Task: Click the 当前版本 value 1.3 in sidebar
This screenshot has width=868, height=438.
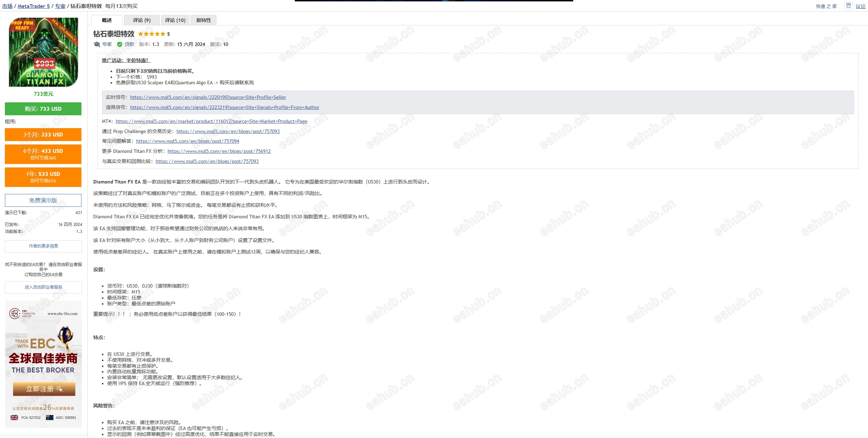Action: [x=79, y=232]
